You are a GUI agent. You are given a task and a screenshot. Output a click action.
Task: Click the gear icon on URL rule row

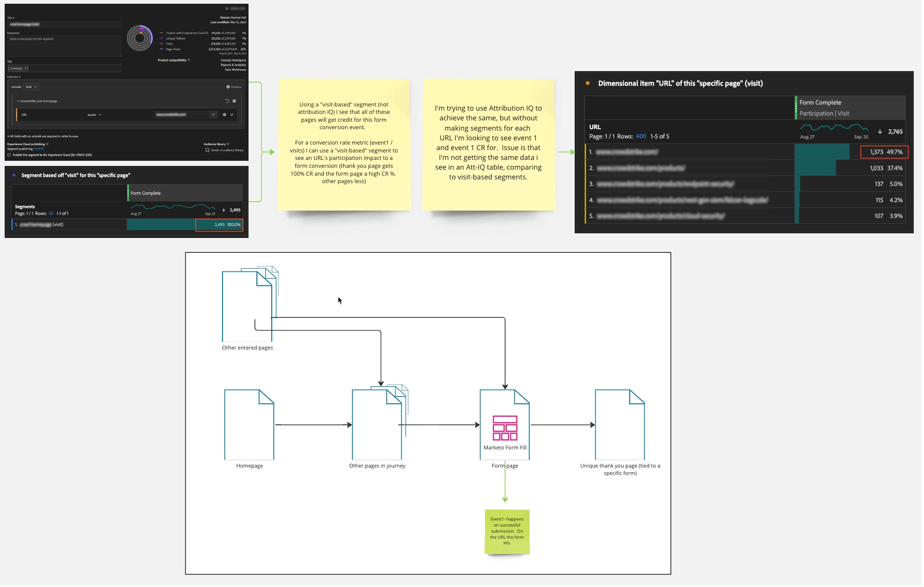[x=224, y=115]
